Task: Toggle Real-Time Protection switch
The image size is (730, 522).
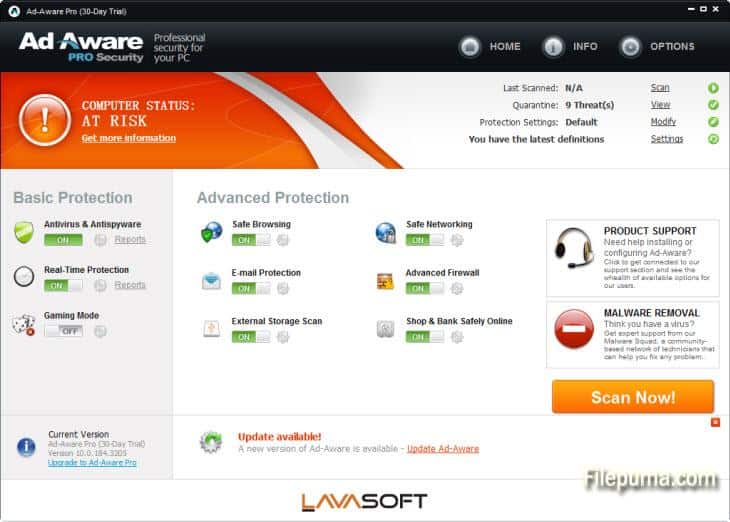Action: (63, 285)
